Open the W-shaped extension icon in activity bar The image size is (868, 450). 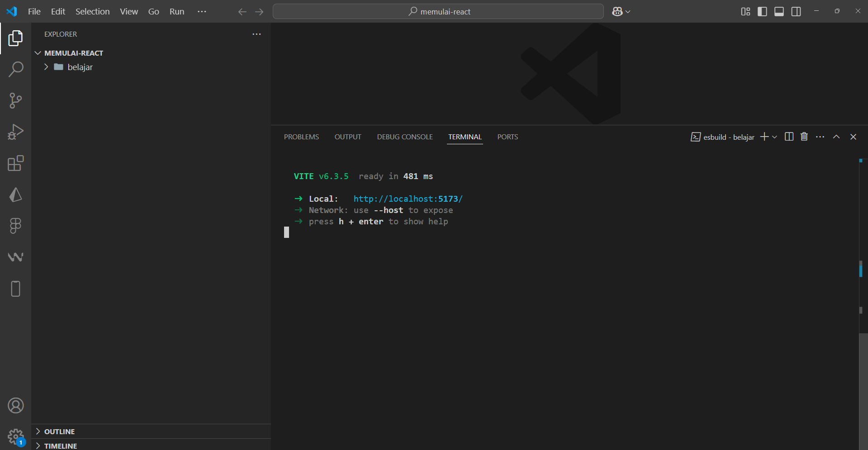coord(15,257)
